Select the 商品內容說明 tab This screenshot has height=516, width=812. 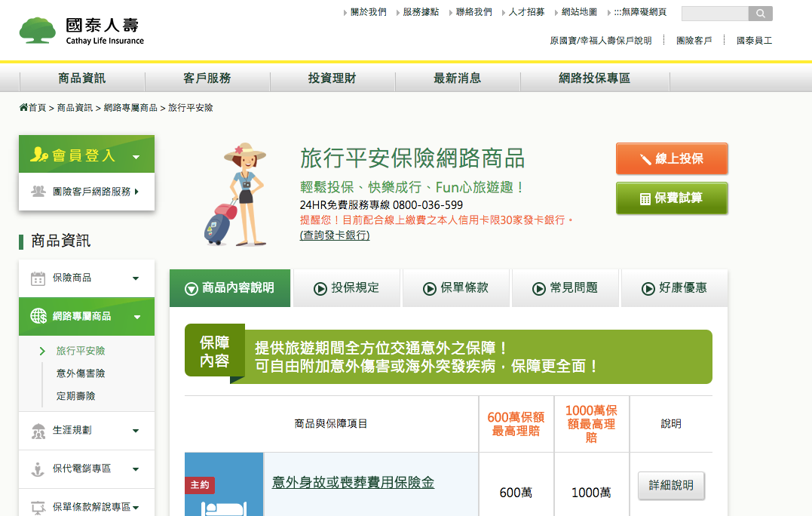point(230,288)
